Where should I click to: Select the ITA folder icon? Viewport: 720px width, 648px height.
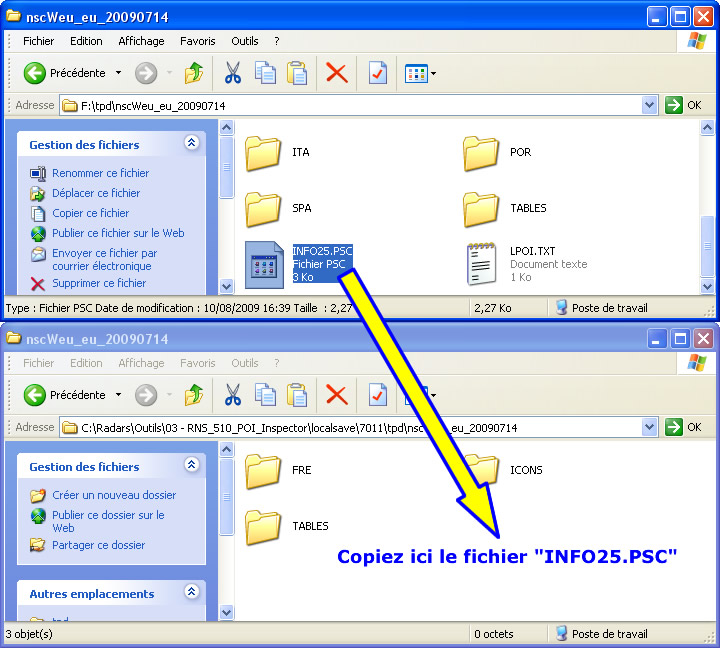click(264, 153)
